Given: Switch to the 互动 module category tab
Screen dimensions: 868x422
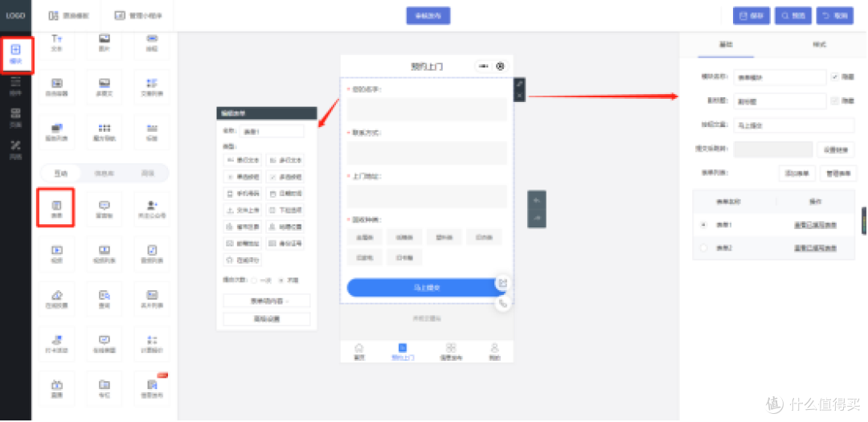Looking at the screenshot, I should 61,174.
